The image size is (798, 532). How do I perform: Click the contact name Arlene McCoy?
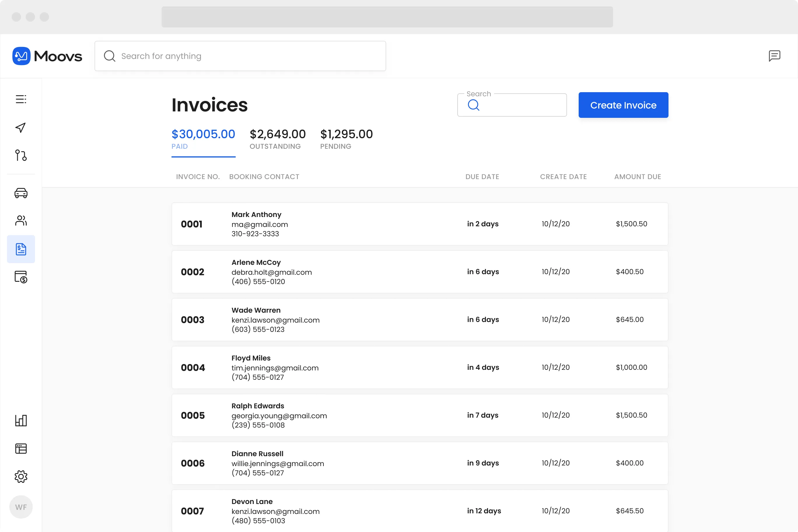point(256,262)
